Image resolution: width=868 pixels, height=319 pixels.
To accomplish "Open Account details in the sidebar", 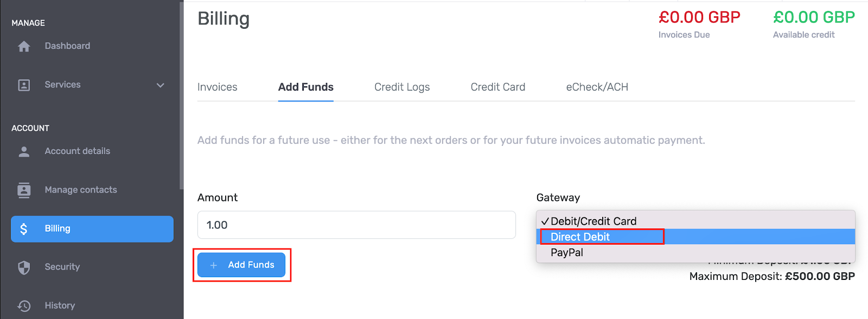I will coord(77,151).
